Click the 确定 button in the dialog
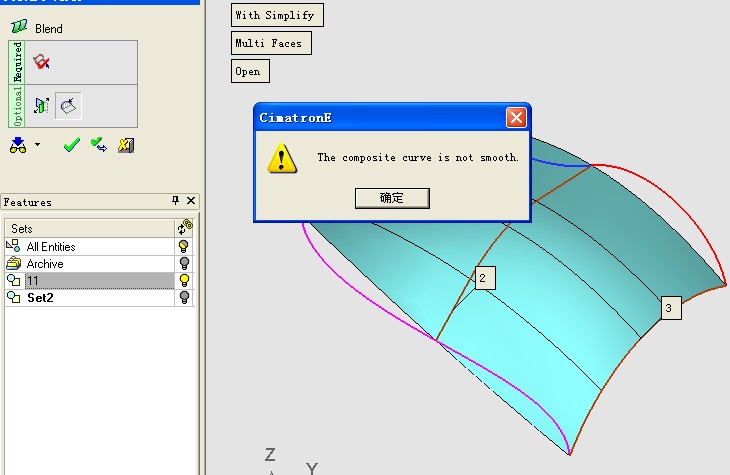This screenshot has width=730, height=475. click(392, 198)
